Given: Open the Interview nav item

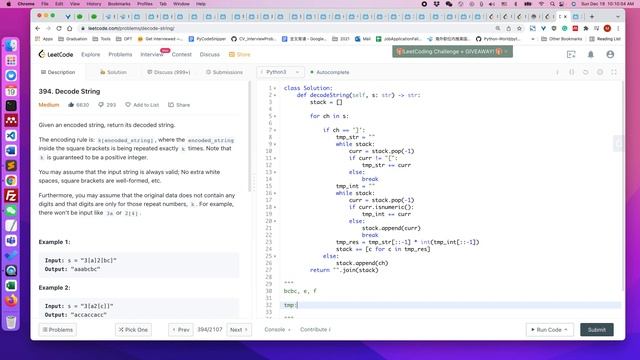Looking at the screenshot, I should click(152, 54).
